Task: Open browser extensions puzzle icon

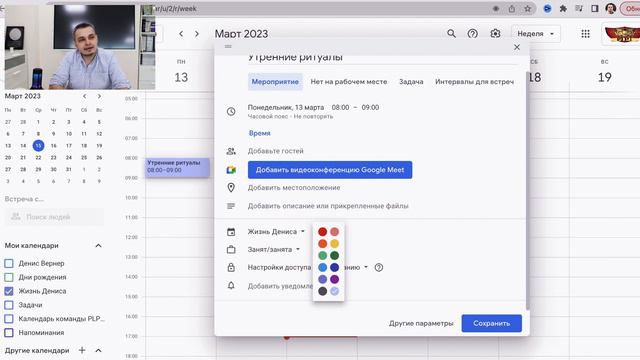Action: tap(563, 9)
